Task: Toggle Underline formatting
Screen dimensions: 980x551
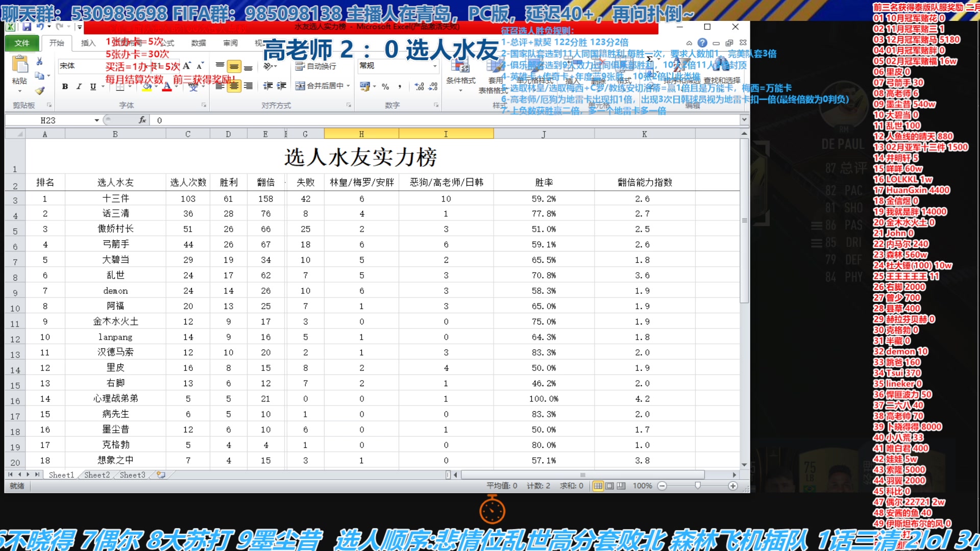Action: [x=93, y=87]
